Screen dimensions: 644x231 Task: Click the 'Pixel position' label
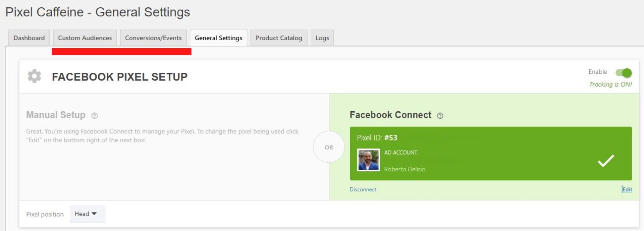(45, 214)
